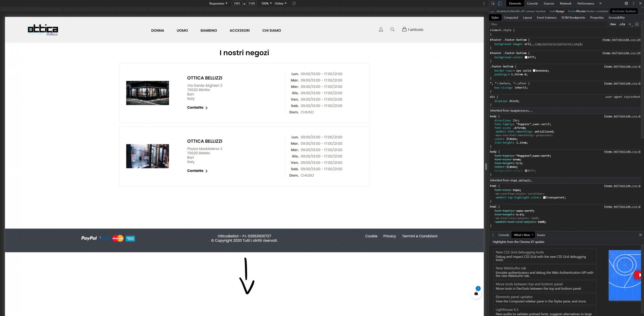Open the DOM Breakpoints tab
The height and width of the screenshot is (316, 644).
(x=573, y=17)
